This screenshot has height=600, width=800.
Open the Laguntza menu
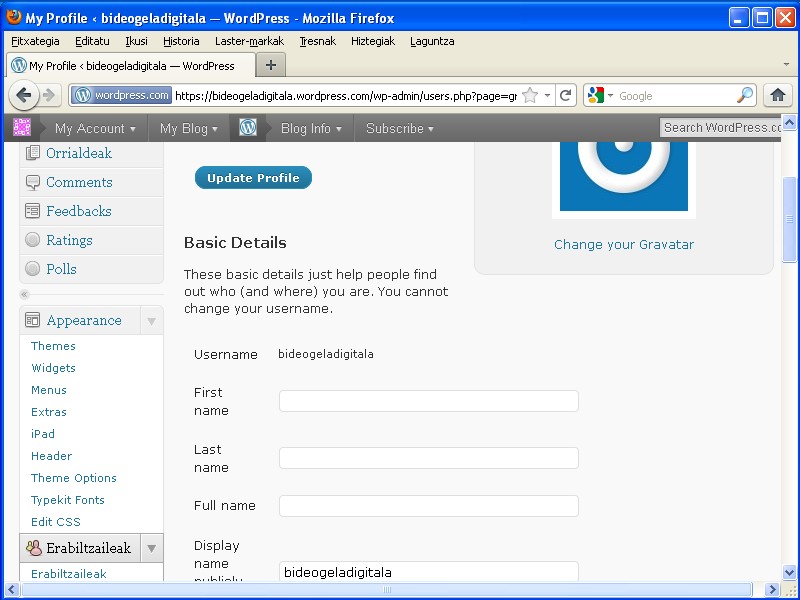(432, 41)
